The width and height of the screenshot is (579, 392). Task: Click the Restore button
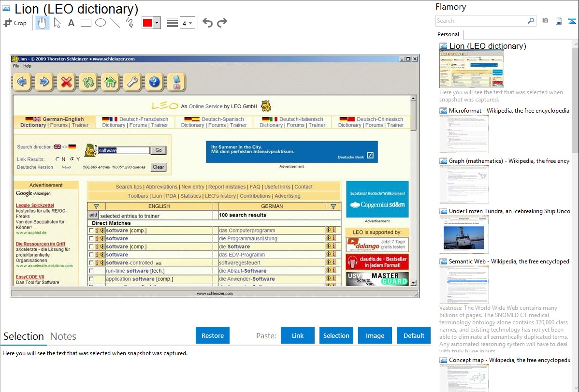pyautogui.click(x=213, y=335)
